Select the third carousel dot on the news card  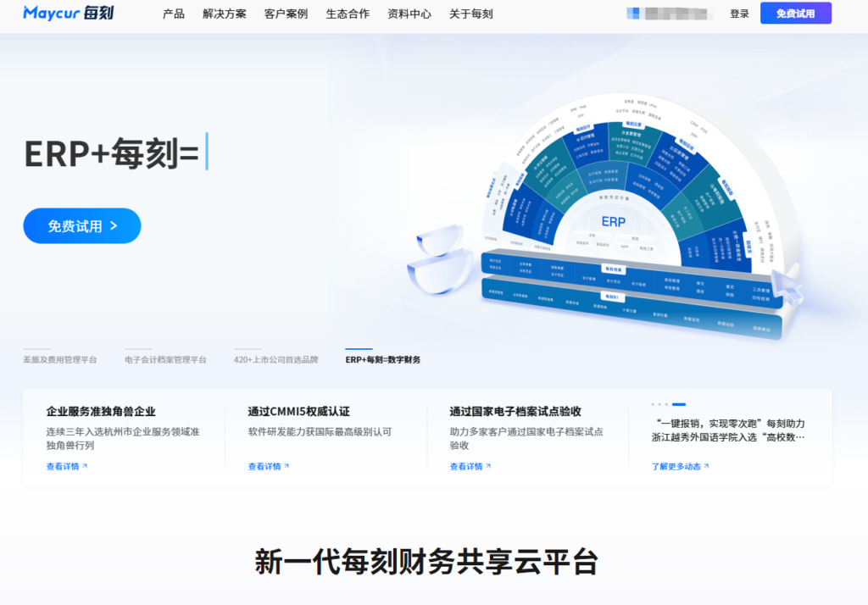(x=666, y=404)
